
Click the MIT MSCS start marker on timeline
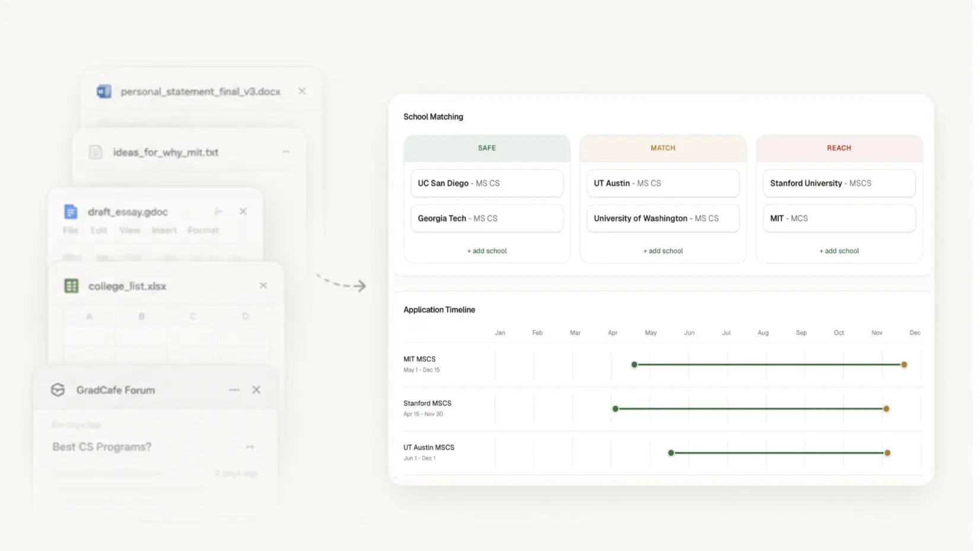[634, 365]
